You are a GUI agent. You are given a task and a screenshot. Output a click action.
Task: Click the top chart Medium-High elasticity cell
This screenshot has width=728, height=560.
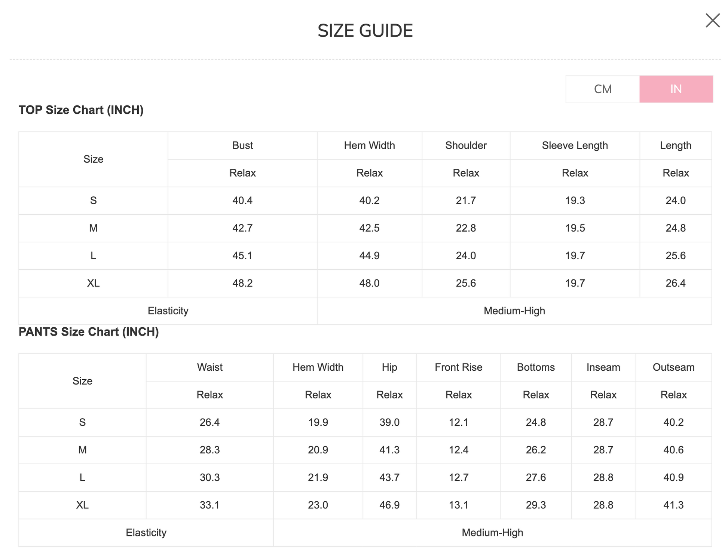pos(514,311)
